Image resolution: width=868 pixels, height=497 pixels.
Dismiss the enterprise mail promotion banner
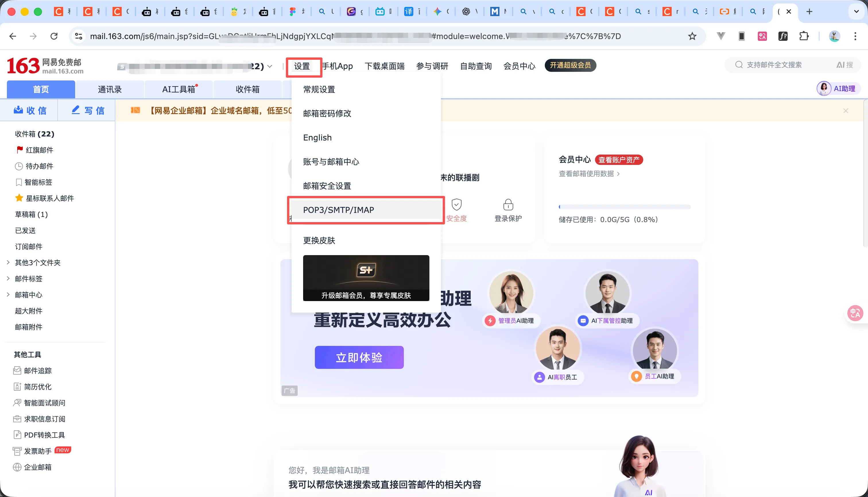tap(846, 110)
